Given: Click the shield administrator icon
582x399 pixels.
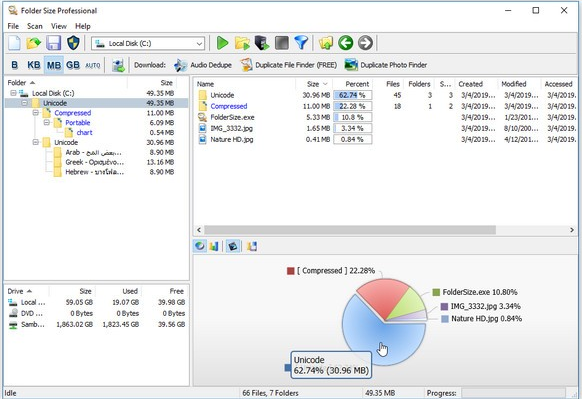Looking at the screenshot, I should click(73, 43).
